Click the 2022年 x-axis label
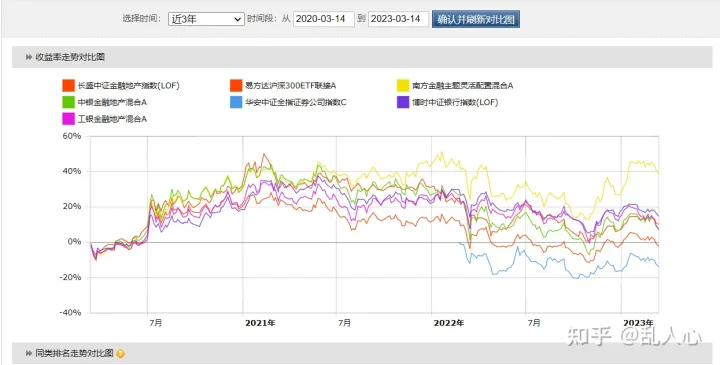 click(449, 323)
